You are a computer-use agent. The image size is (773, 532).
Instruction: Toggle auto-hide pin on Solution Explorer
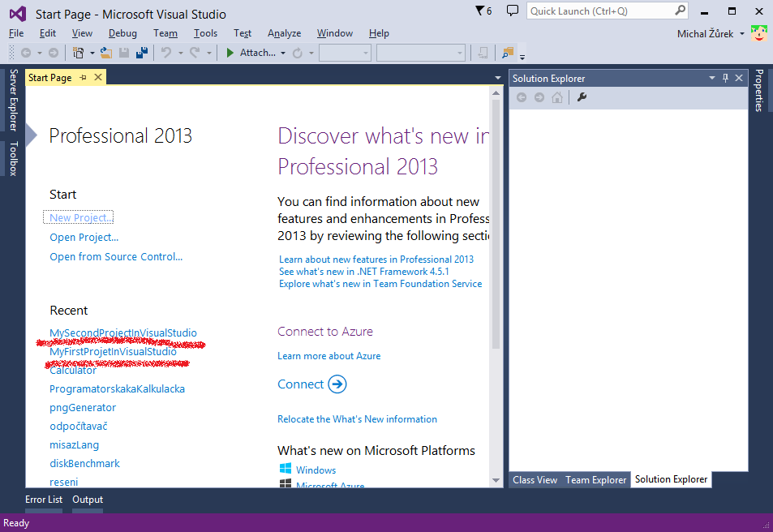(x=725, y=78)
